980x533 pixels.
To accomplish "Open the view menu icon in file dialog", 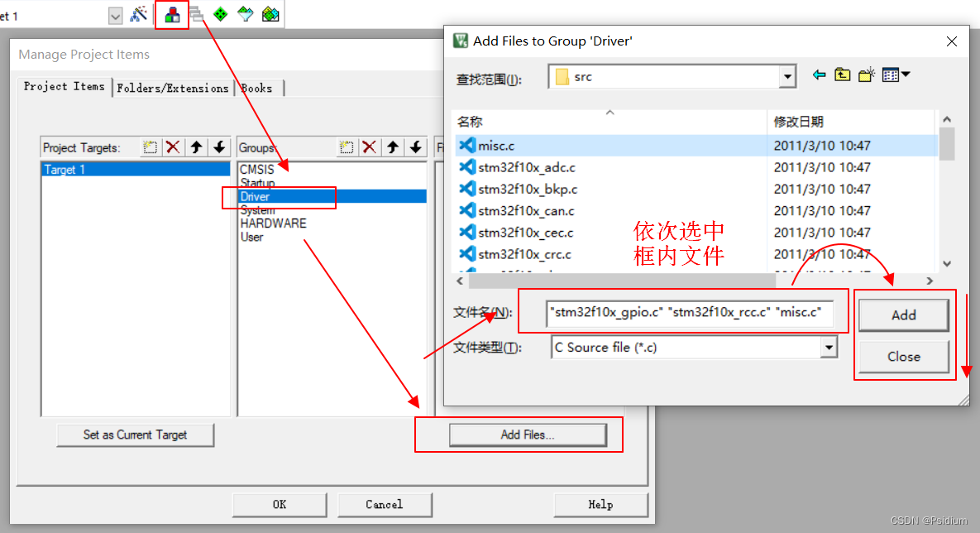I will coord(896,75).
